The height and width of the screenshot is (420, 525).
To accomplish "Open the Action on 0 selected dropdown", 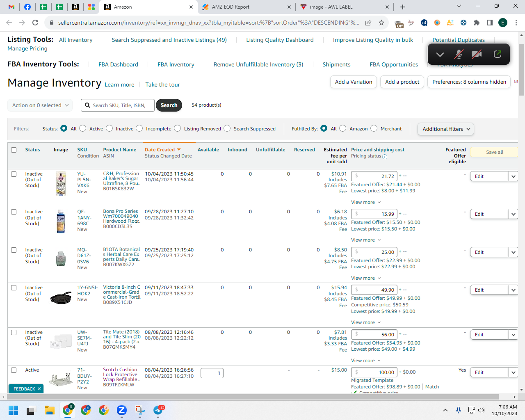I will tap(40, 105).
